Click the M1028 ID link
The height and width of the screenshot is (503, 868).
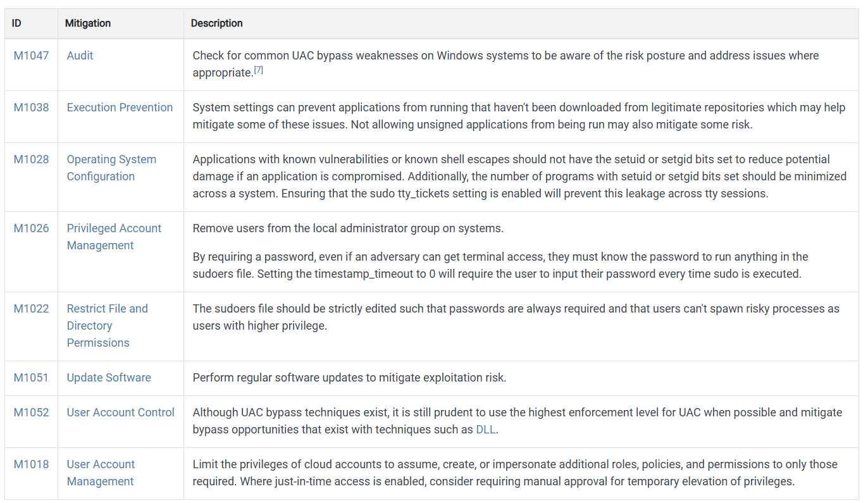(31, 159)
